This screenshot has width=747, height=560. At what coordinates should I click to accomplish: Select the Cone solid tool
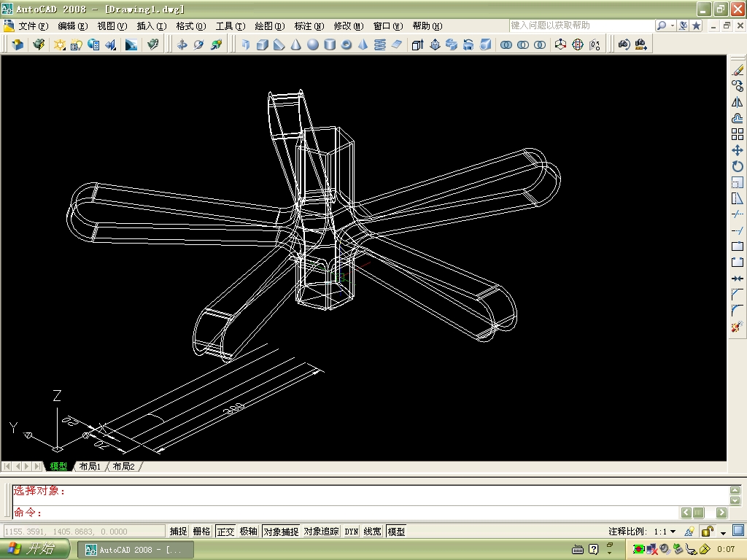coord(296,44)
